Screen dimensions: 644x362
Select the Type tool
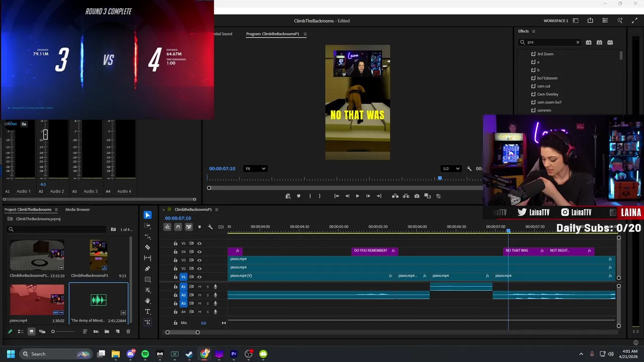(147, 312)
